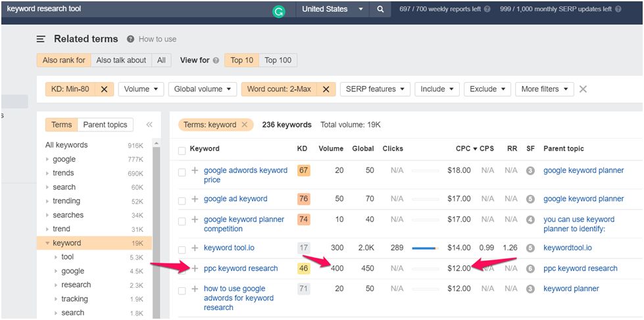Add ppc keyword research to list
Viewport: 644px width, 320px height.
pyautogui.click(x=195, y=268)
